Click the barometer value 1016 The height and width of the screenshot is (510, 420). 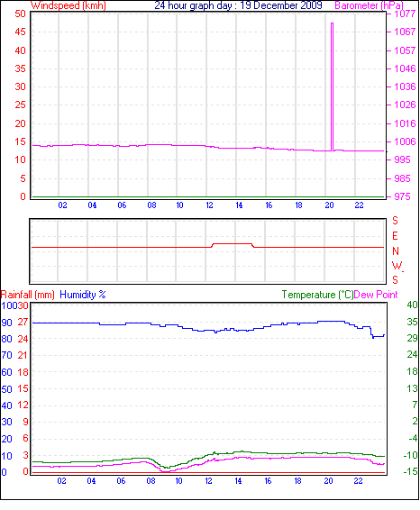tap(405, 123)
